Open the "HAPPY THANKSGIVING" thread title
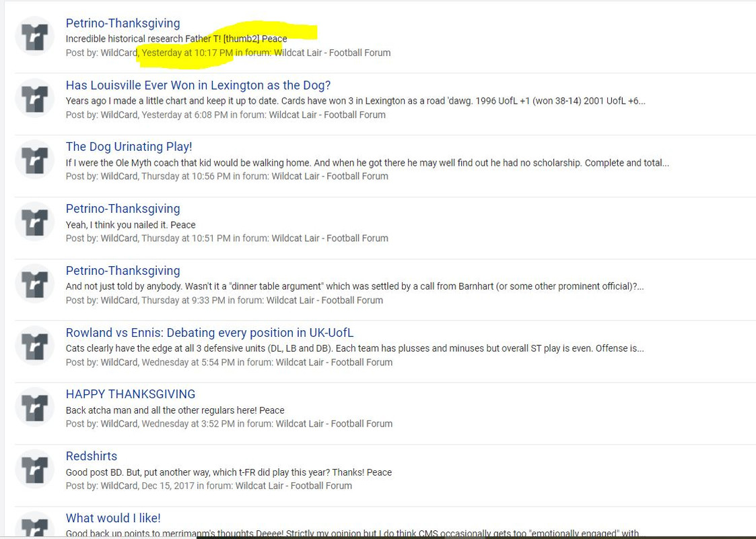Screen dimensions: 756x539 (131, 393)
